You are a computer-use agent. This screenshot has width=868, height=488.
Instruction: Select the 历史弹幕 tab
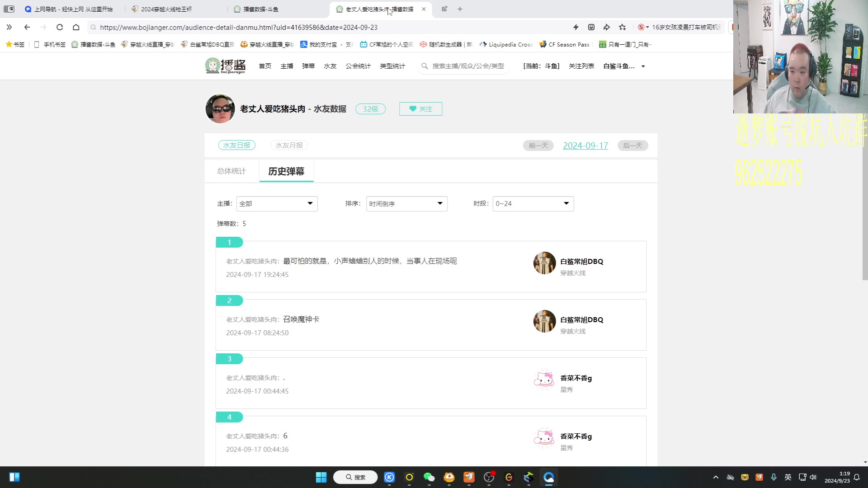click(286, 171)
